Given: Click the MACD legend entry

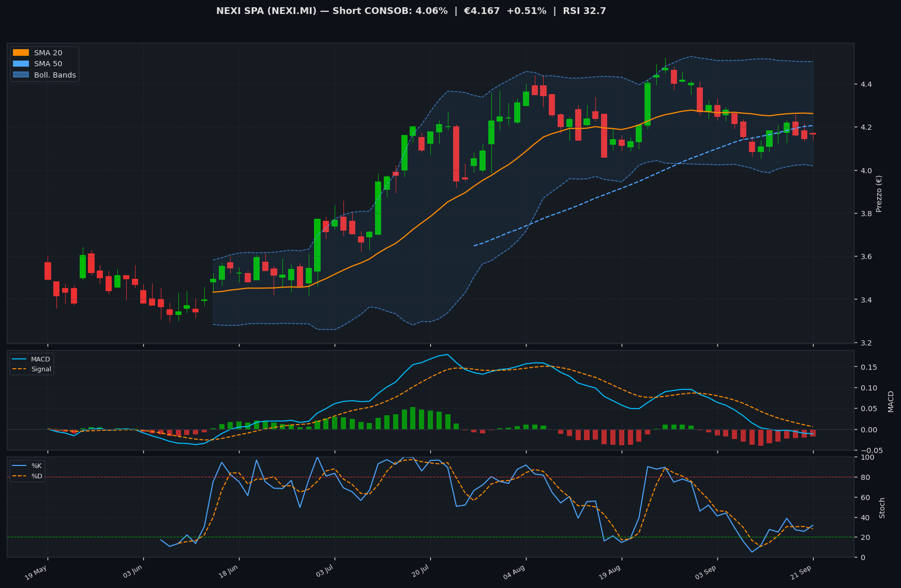Looking at the screenshot, I should point(32,359).
